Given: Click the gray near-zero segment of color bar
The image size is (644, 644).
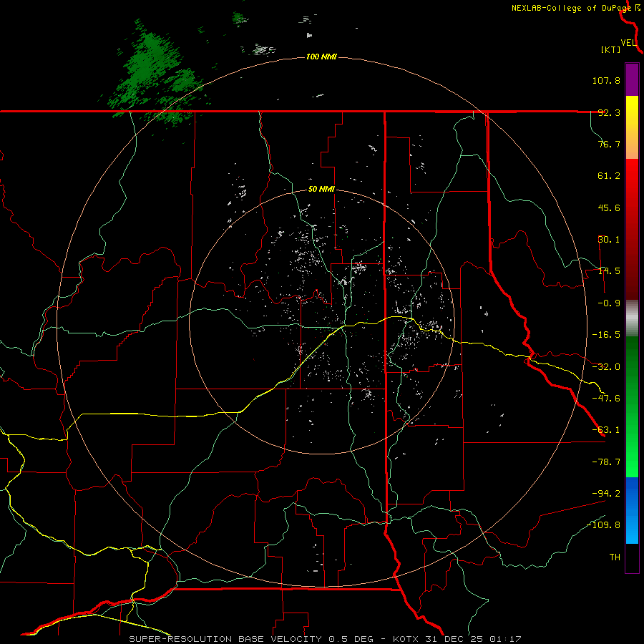Looking at the screenshot, I should point(632,318).
